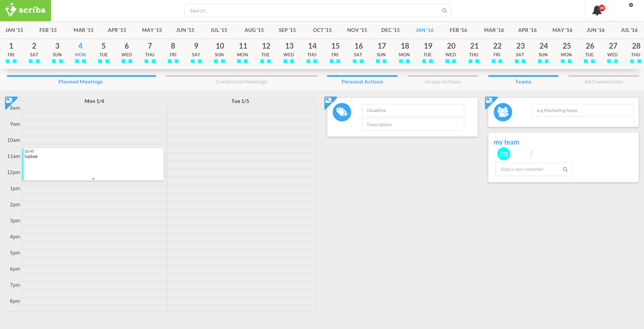Switch to the Planned Meetings tab
The width and height of the screenshot is (644, 329).
coord(80,81)
